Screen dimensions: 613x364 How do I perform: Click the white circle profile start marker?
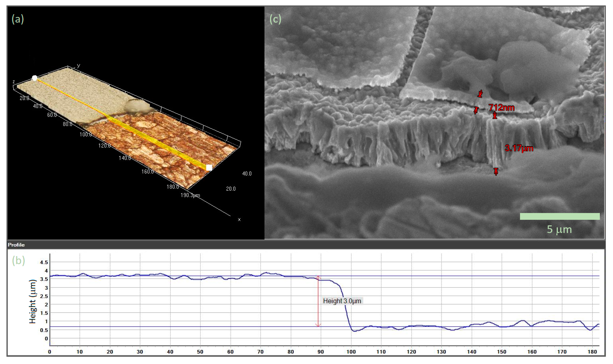(35, 78)
